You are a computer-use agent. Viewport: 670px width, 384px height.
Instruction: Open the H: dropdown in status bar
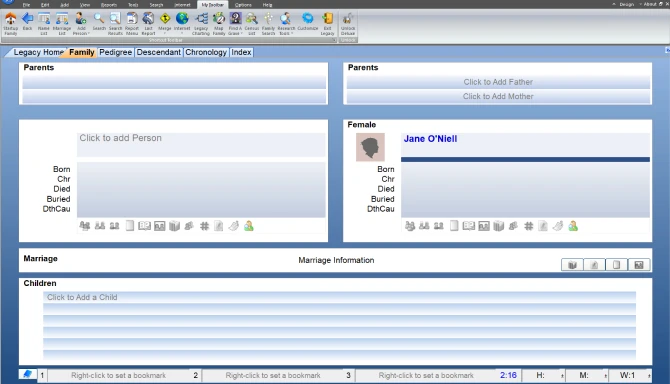562,375
